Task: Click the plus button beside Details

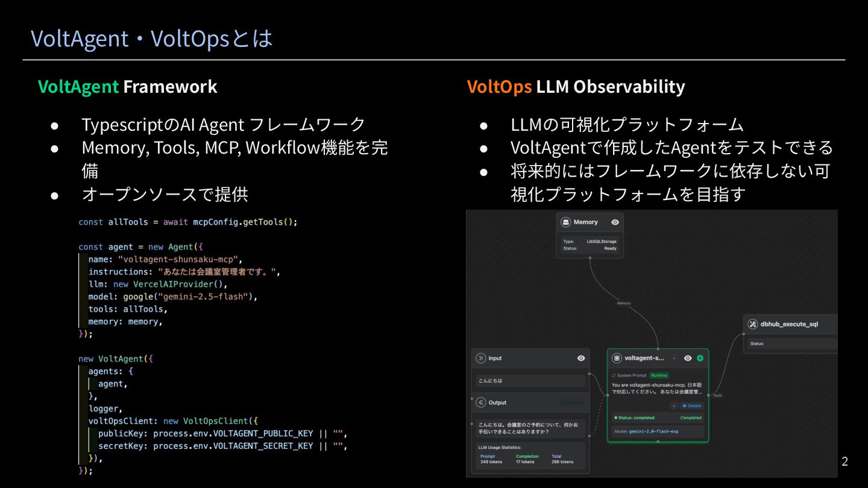Action: point(675,406)
